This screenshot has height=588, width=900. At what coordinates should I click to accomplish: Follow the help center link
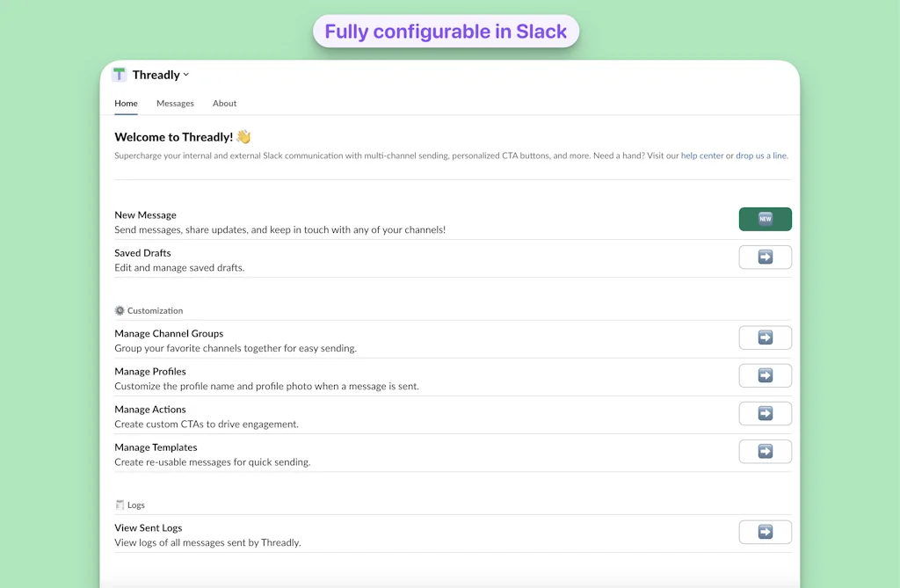coord(702,156)
